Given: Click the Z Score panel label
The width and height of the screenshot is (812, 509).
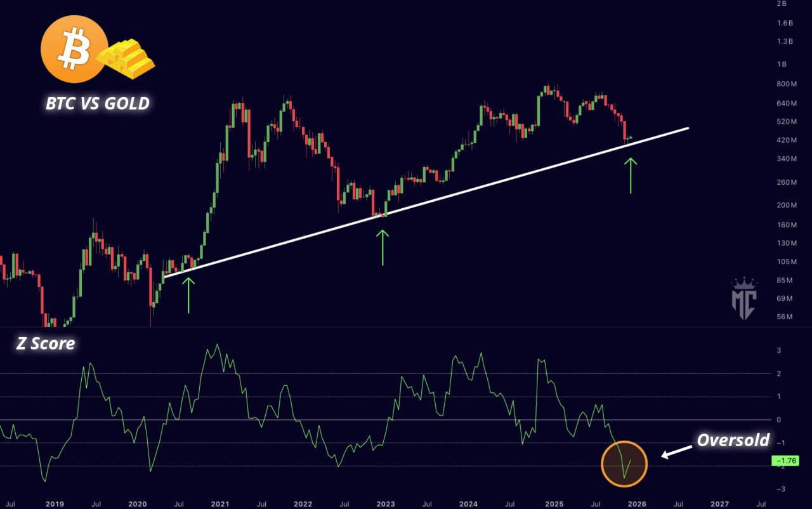Looking at the screenshot, I should click(45, 344).
